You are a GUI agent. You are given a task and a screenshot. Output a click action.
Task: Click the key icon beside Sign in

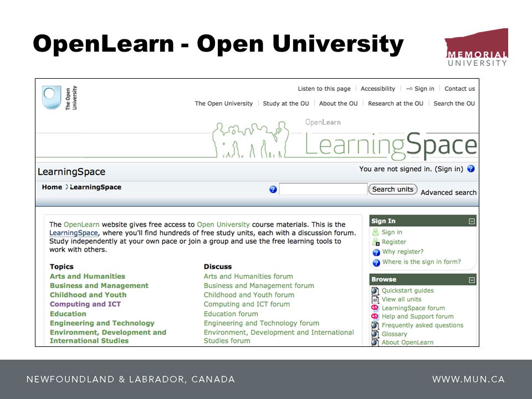tap(409, 89)
